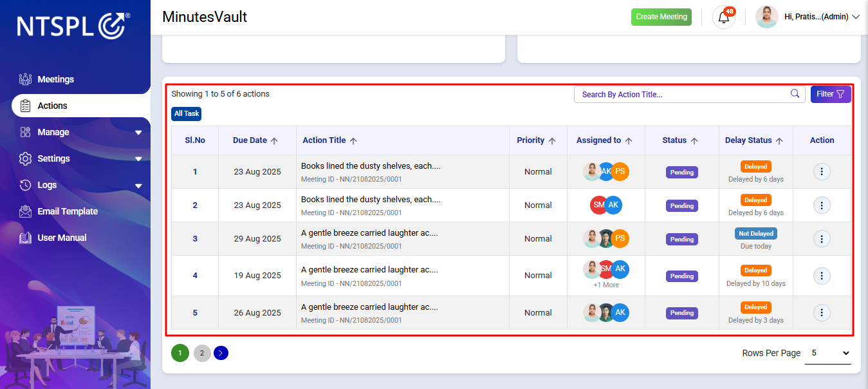The width and height of the screenshot is (868, 389).
Task: Click the next page arrow
Action: [221, 353]
